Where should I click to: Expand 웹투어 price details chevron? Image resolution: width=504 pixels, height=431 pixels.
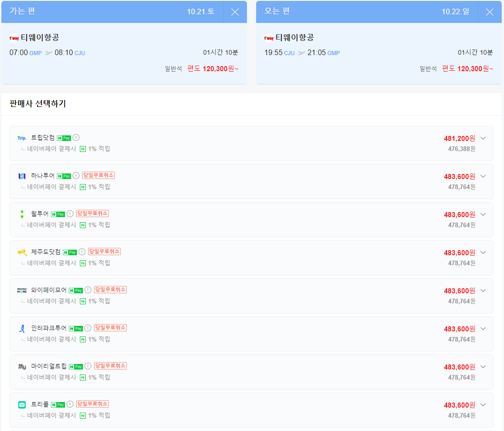pyautogui.click(x=483, y=214)
